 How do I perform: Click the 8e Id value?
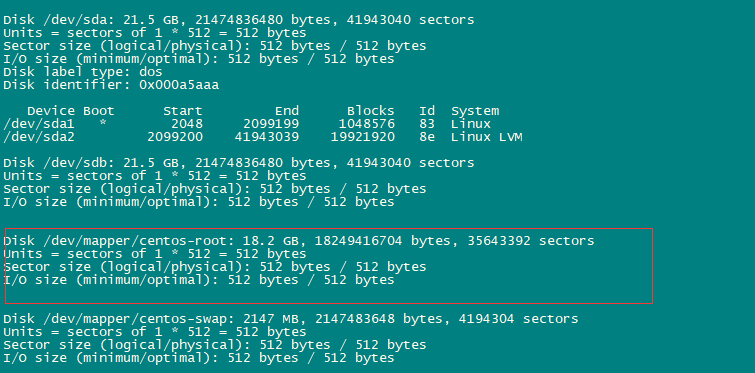tap(427, 137)
